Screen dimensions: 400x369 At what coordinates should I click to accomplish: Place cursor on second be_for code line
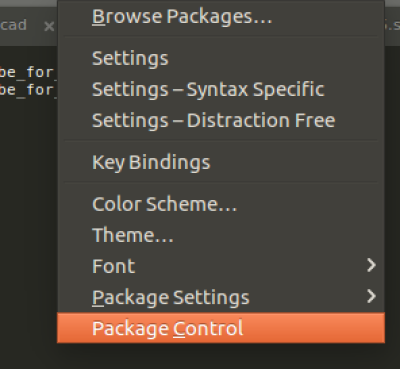click(27, 90)
